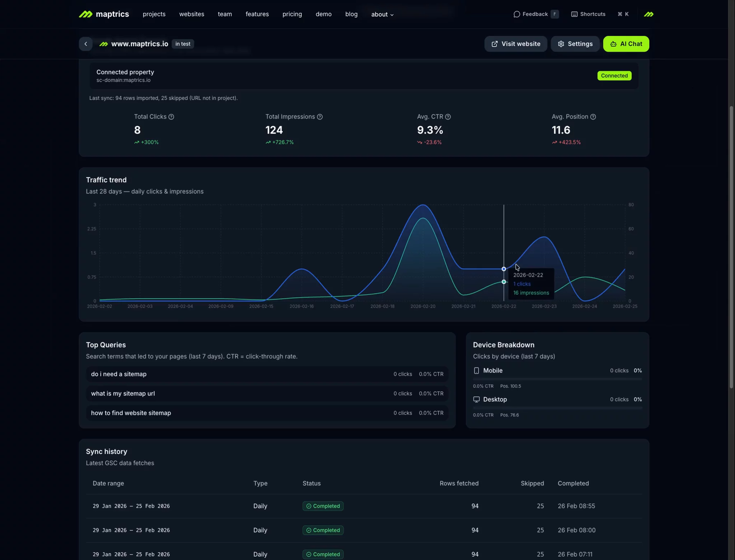Click the 'in test' status badge
Image resolution: width=735 pixels, height=560 pixels.
pos(183,44)
